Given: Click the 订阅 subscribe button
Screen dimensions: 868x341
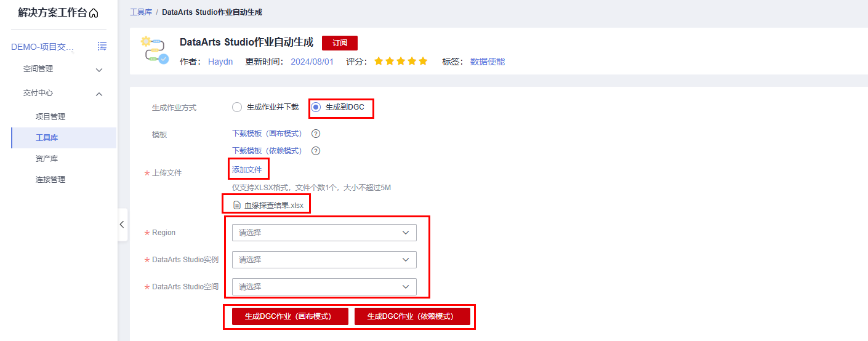Looking at the screenshot, I should pos(340,43).
